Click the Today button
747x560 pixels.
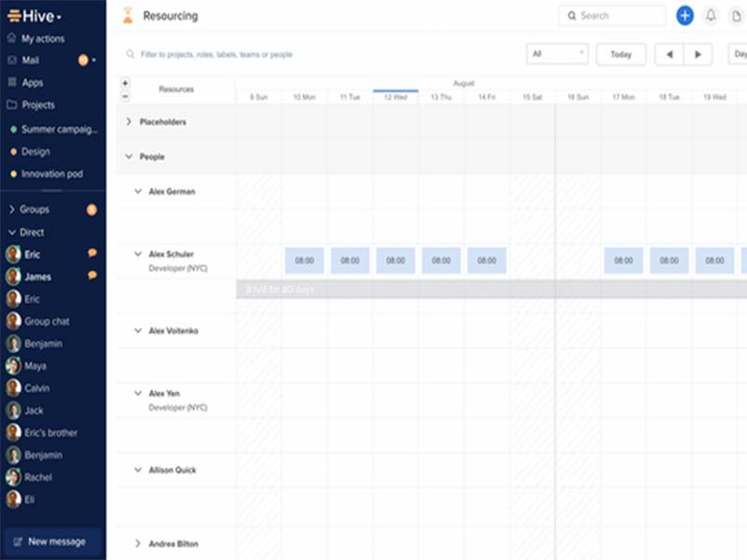tap(620, 54)
